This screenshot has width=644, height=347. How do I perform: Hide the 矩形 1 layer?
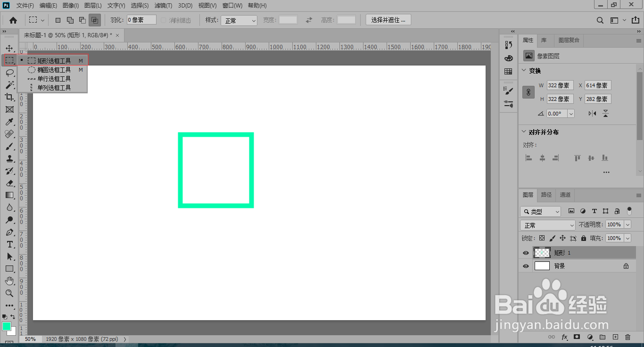point(526,253)
